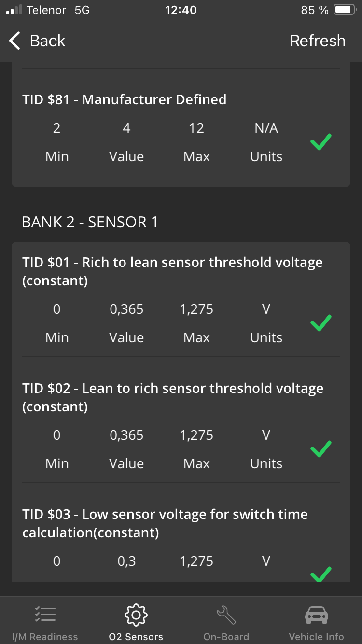
Task: Tap the 12:40 clock in status bar
Action: click(181, 10)
